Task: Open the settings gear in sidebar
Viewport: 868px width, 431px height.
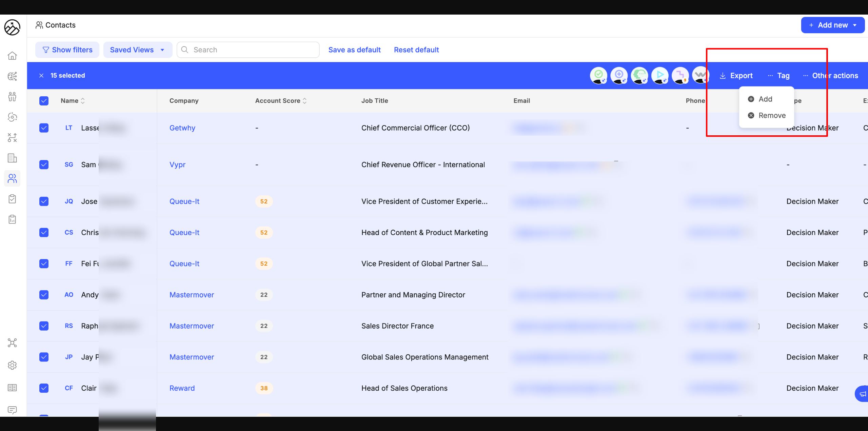Action: (x=12, y=365)
